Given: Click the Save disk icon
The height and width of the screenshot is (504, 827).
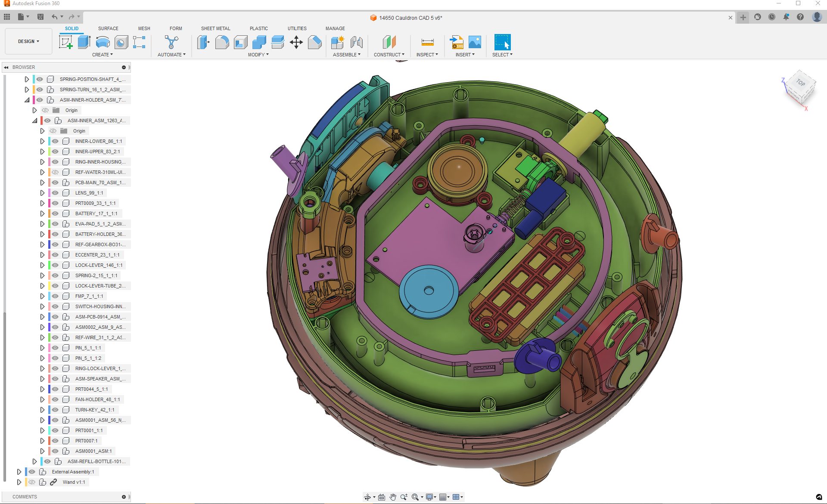Looking at the screenshot, I should (40, 17).
